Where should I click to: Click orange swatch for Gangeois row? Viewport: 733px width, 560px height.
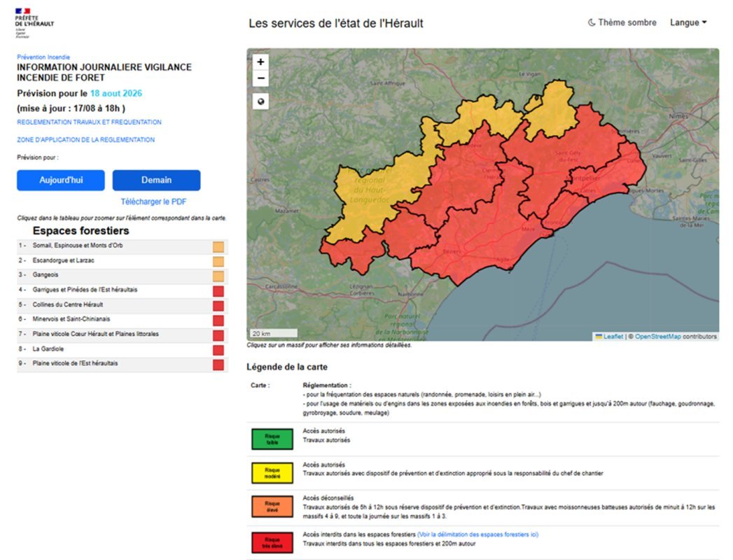coord(218,276)
